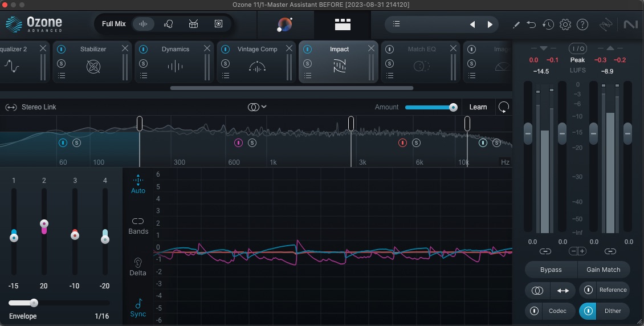This screenshot has width=644, height=326.
Task: Enable the Match EQ module power
Action: 390,49
